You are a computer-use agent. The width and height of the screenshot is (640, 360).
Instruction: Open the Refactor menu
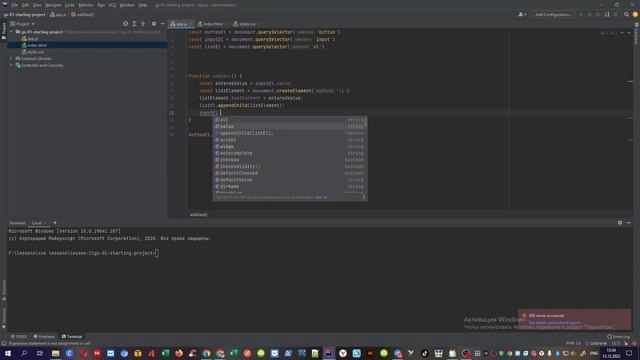pyautogui.click(x=86, y=5)
